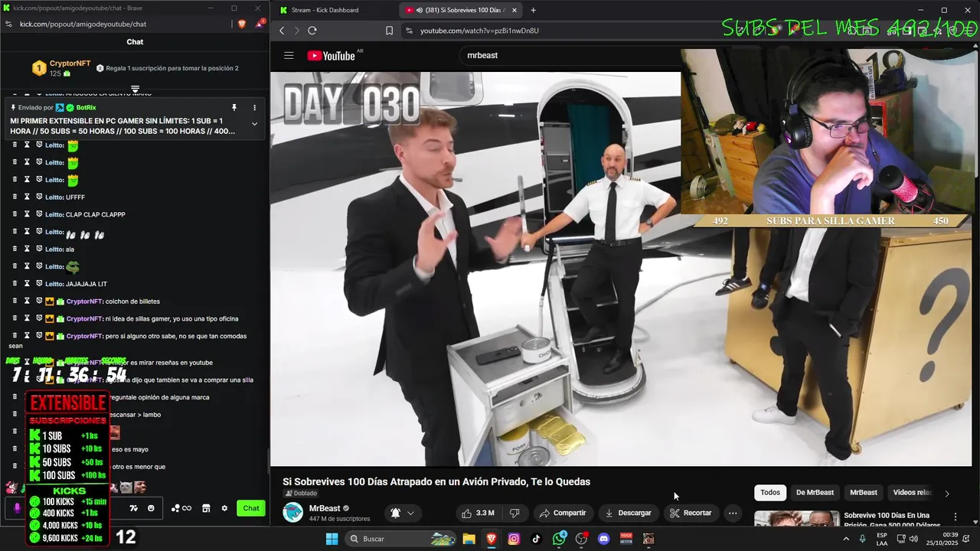Open WhatsApp taskbar icon
Image resolution: width=980 pixels, height=551 pixels.
(560, 539)
